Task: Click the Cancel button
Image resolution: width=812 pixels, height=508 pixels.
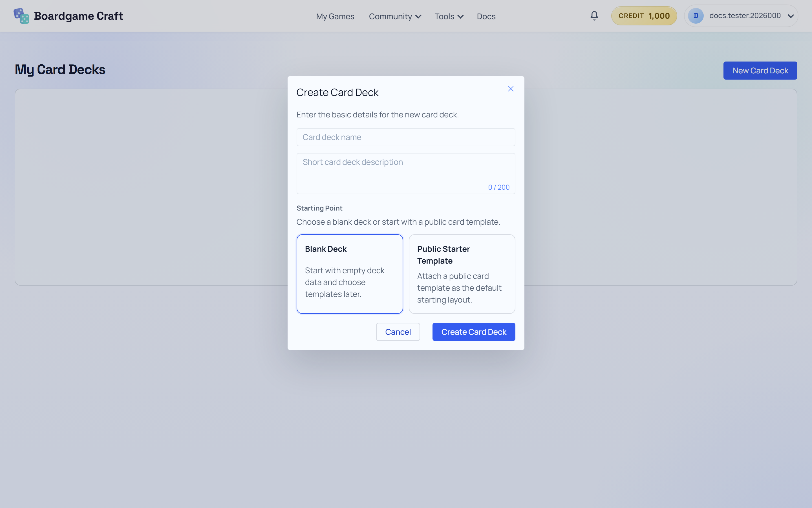Action: (x=398, y=332)
